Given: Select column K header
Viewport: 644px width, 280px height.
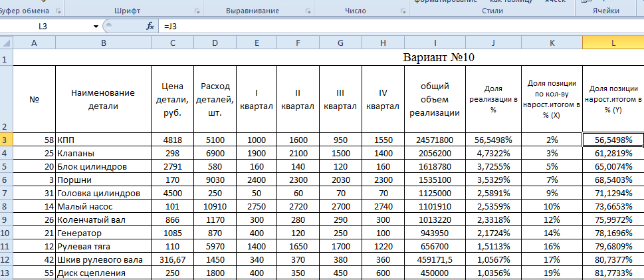Looking at the screenshot, I should click(x=552, y=43).
